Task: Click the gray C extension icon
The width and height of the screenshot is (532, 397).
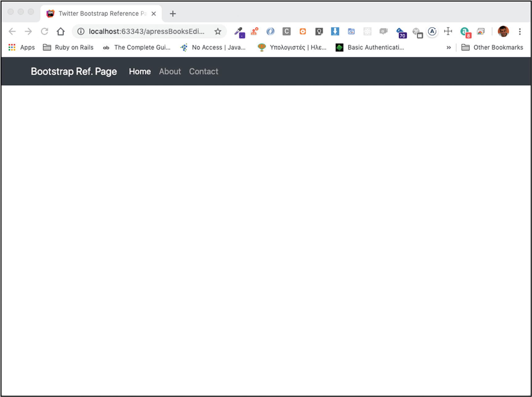Action: [x=287, y=31]
